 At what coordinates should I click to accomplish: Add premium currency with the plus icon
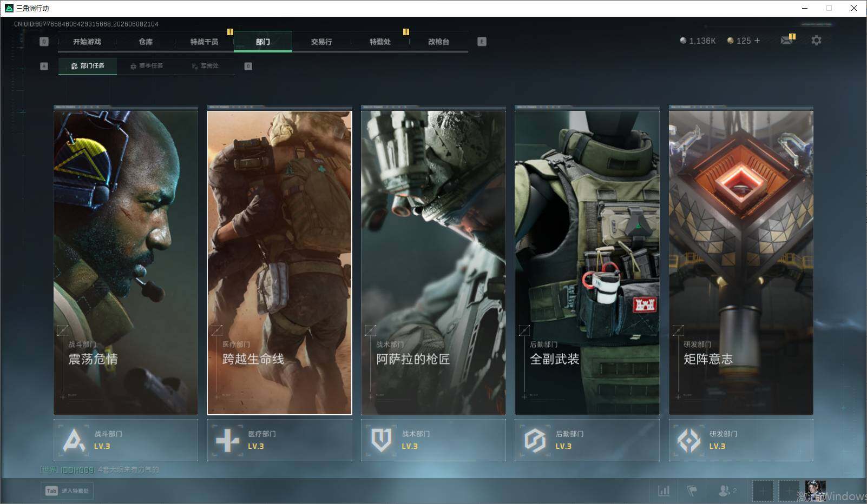757,41
